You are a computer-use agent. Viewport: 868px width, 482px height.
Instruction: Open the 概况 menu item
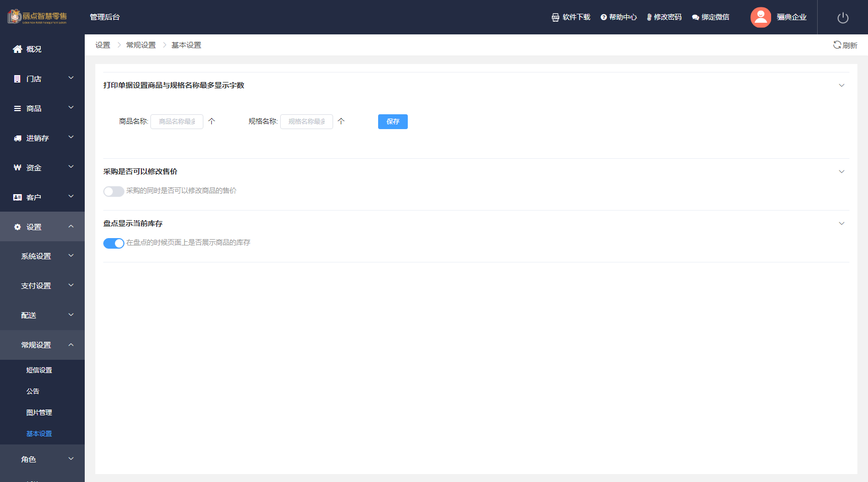point(42,49)
